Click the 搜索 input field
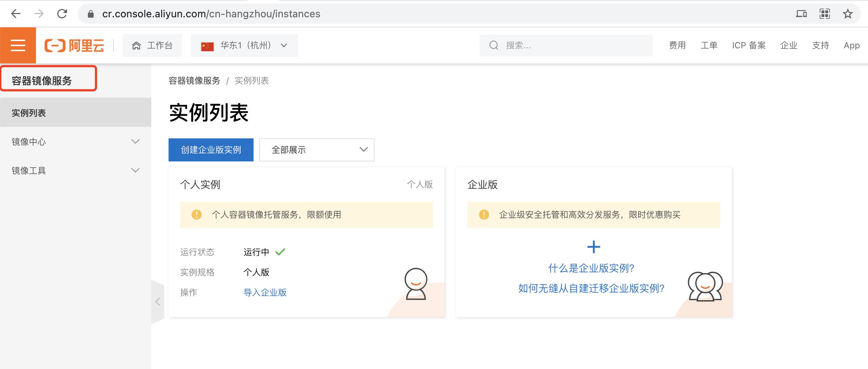Image resolution: width=868 pixels, height=369 pixels. 573,45
